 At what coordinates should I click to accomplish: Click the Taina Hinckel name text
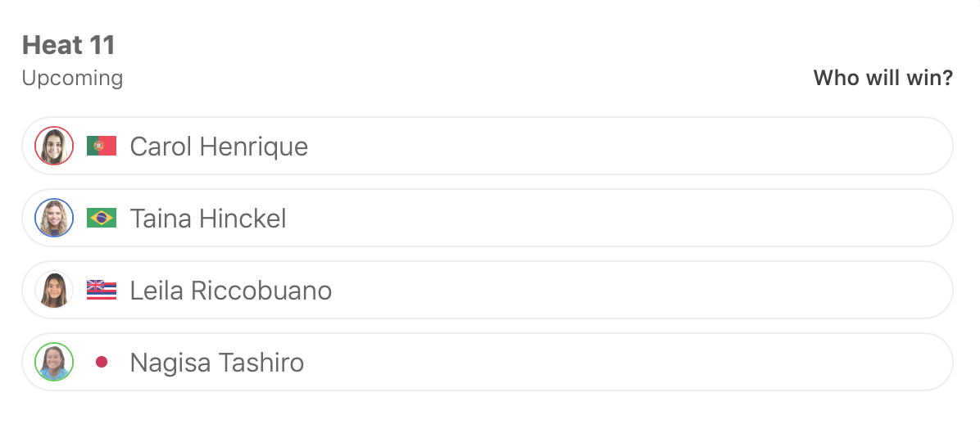click(208, 219)
